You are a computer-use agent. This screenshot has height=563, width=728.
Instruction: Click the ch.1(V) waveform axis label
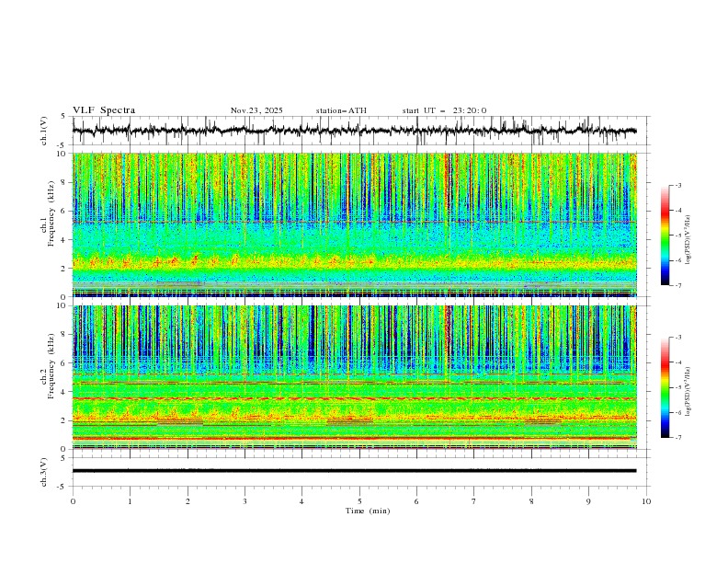pos(45,131)
